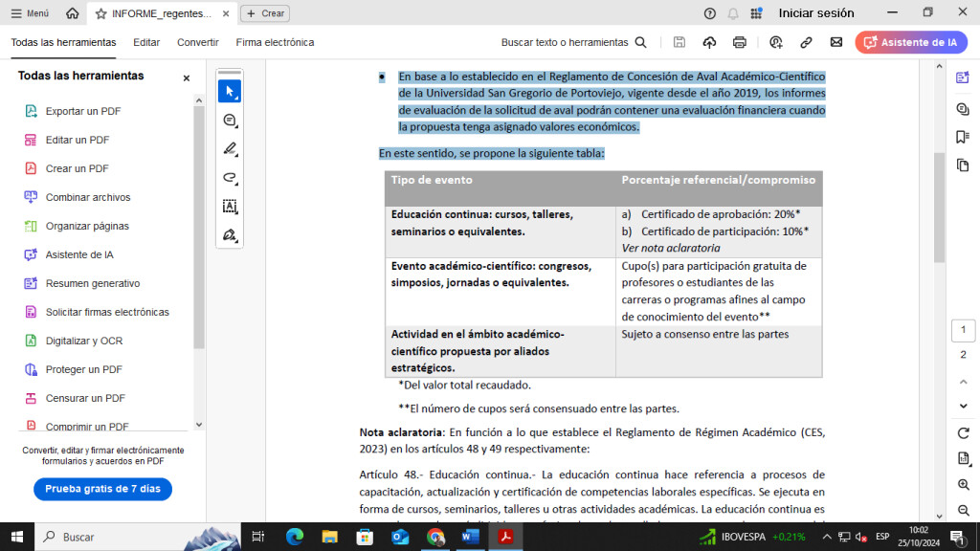
Task: Pick the highlighter pen tool
Action: tap(230, 149)
